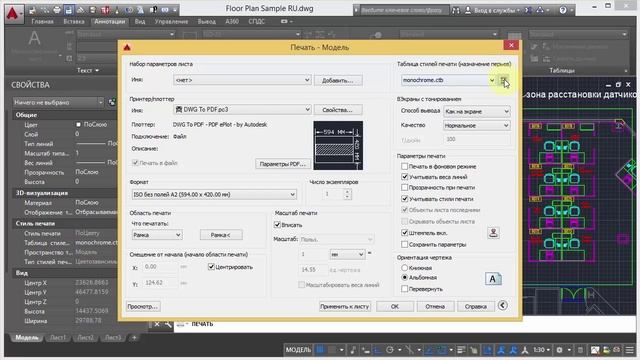Click Просмотр... preview button
This screenshot has height=360, width=640.
[142, 306]
